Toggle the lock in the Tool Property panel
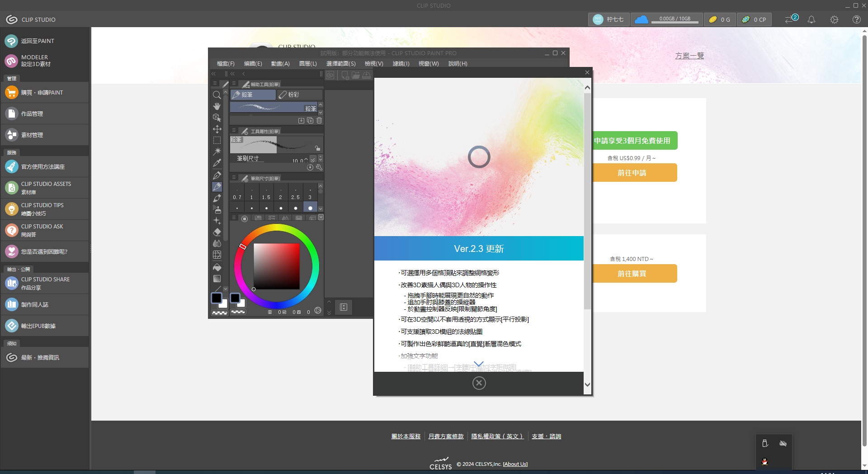The width and height of the screenshot is (868, 474). point(318,148)
